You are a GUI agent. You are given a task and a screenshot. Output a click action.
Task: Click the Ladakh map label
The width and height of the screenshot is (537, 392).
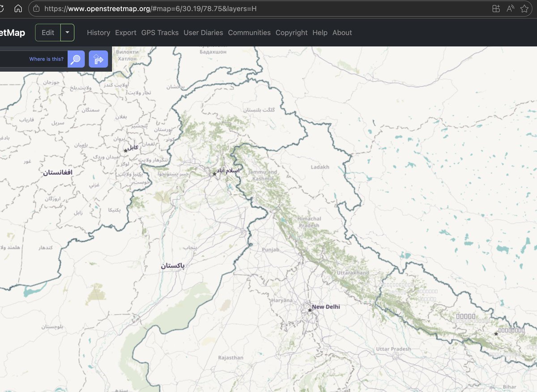click(x=320, y=167)
